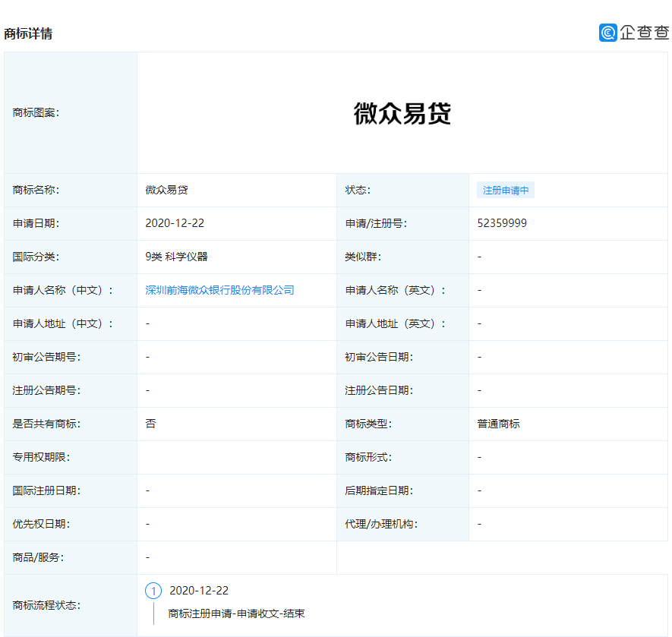This screenshot has width=672, height=637.
Task: Select the text 9类 科学仪器
Action: pyautogui.click(x=176, y=257)
